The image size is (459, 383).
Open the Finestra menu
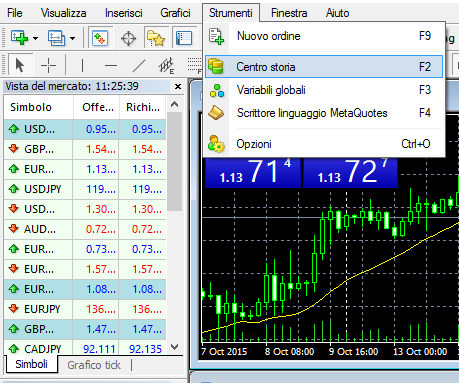coord(289,13)
